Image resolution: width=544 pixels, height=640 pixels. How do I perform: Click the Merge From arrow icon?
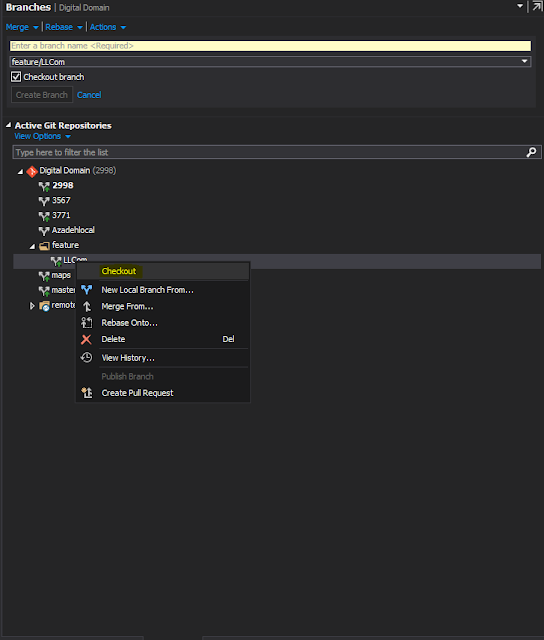pyautogui.click(x=87, y=307)
